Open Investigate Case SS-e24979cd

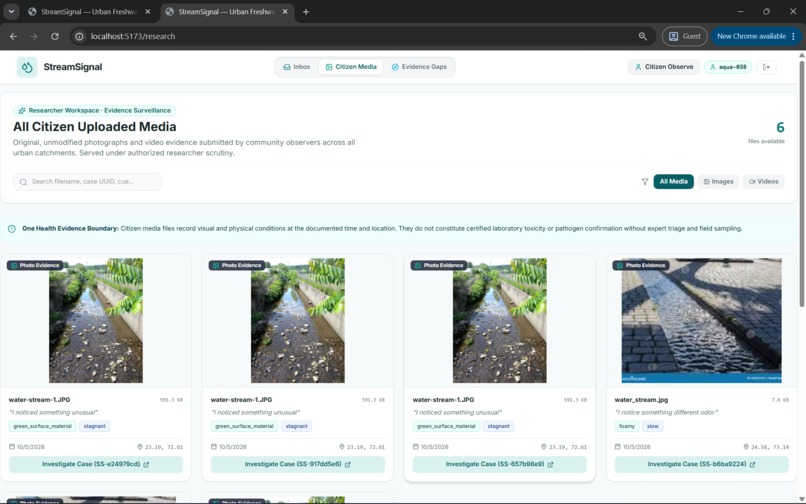tap(96, 464)
